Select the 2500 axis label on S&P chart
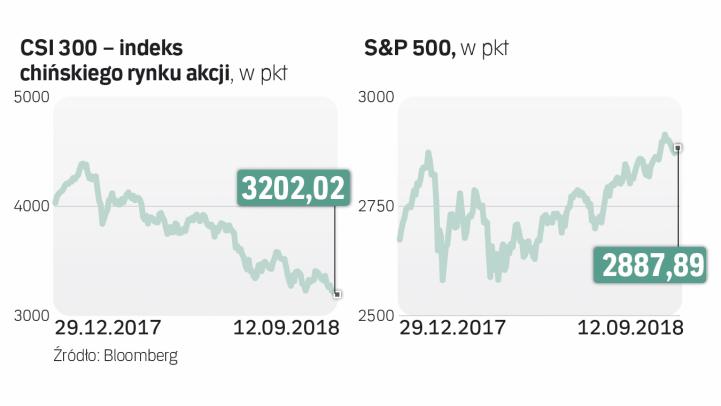Image resolution: width=721 pixels, height=406 pixels. pos(375,315)
